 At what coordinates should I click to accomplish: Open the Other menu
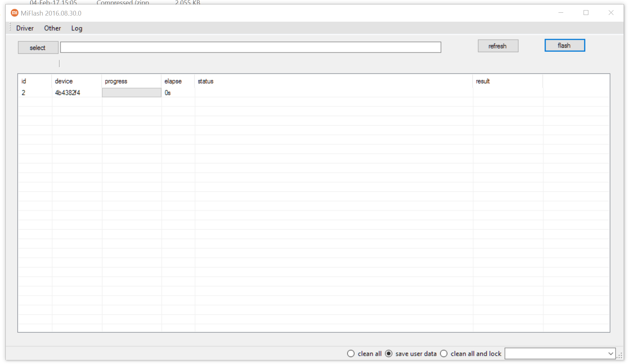(x=52, y=28)
